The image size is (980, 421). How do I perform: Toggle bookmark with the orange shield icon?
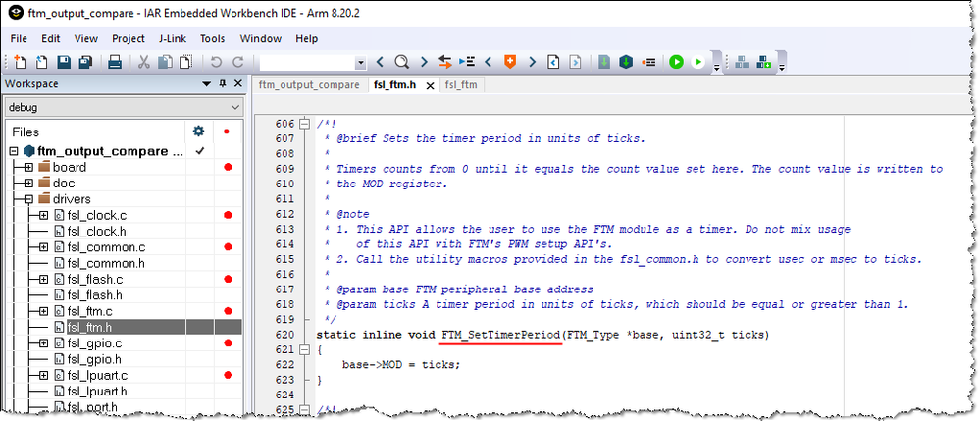click(x=510, y=62)
